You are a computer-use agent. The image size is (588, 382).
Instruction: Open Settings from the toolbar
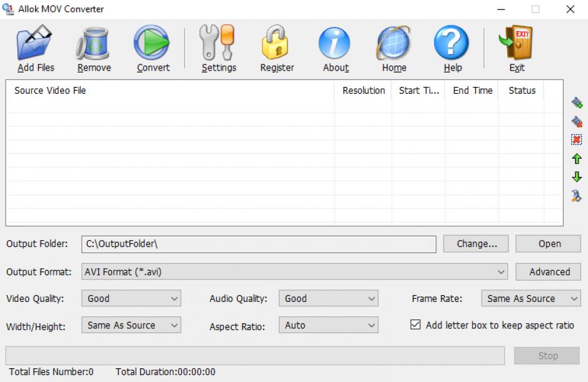tap(218, 44)
